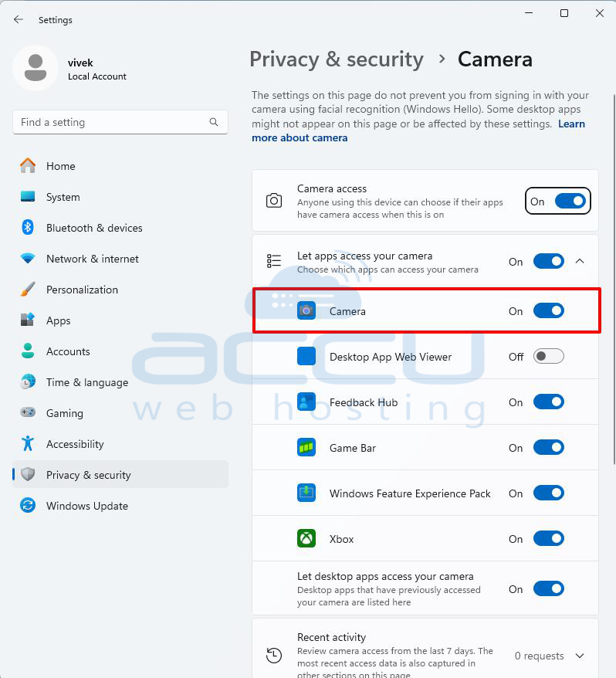Return to Privacy & security breadcrumb
616x678 pixels.
(337, 59)
